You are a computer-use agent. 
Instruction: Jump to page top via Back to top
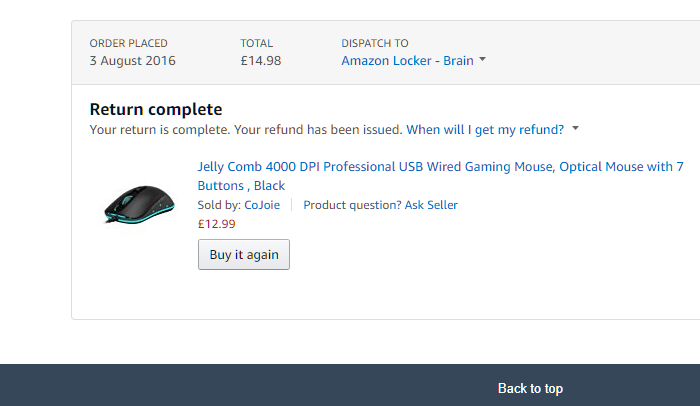coord(530,389)
